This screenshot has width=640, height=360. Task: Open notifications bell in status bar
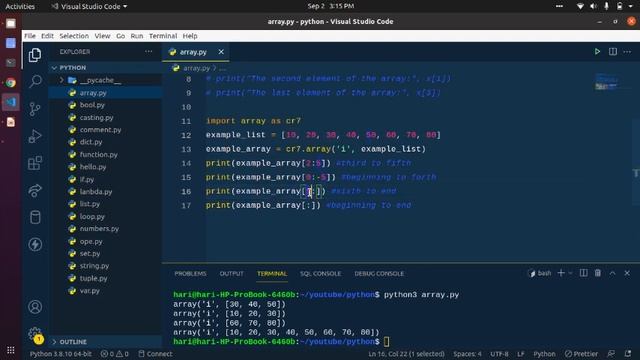pos(628,353)
